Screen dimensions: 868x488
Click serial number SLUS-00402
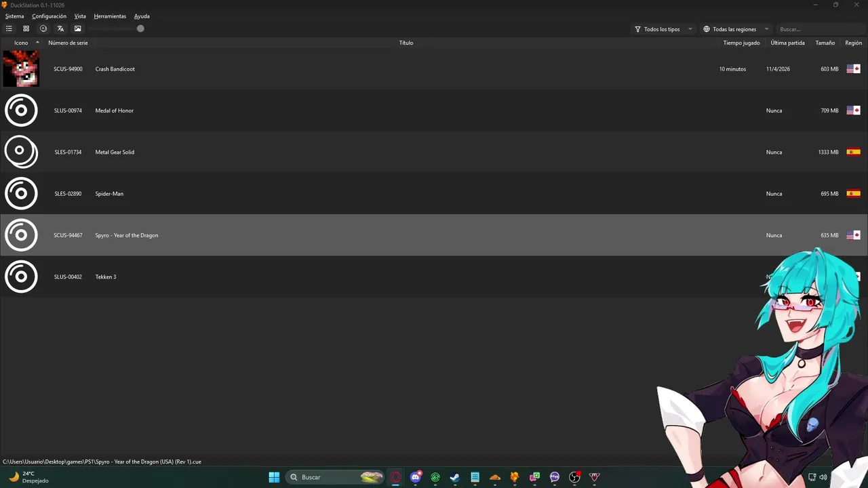click(68, 277)
